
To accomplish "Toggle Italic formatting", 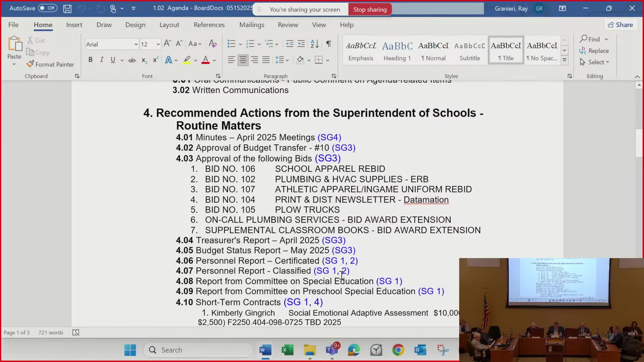I will coord(102,60).
